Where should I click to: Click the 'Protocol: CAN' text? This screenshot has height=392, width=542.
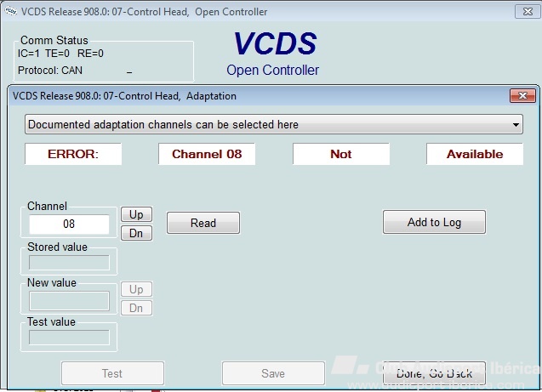point(50,71)
